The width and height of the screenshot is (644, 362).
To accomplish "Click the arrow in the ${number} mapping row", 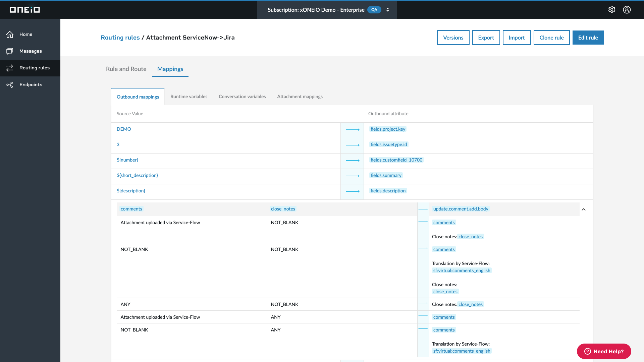I will 353,161.
